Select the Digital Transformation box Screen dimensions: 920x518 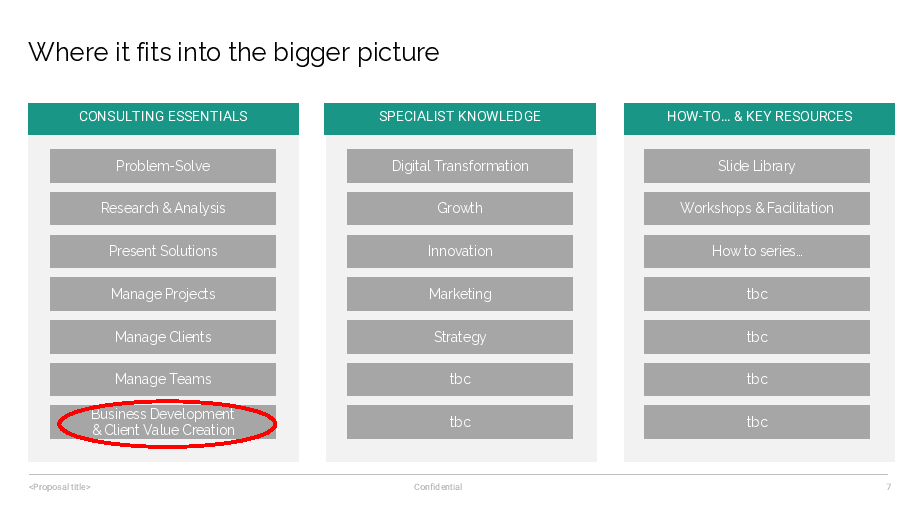point(460,166)
